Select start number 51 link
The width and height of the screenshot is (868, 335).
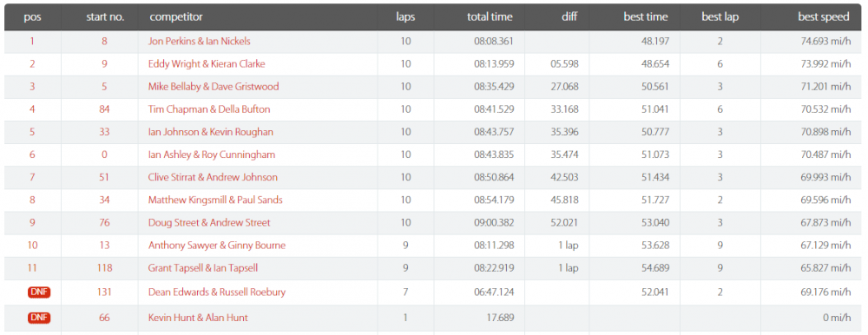coord(105,178)
